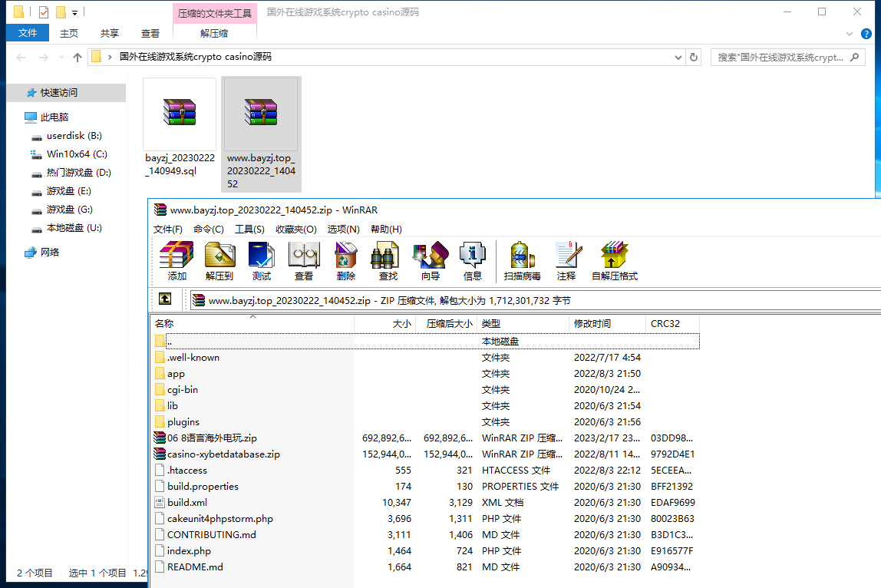The width and height of the screenshot is (881, 588).
Task: Click the Extract To (解压到) icon
Action: click(219, 260)
